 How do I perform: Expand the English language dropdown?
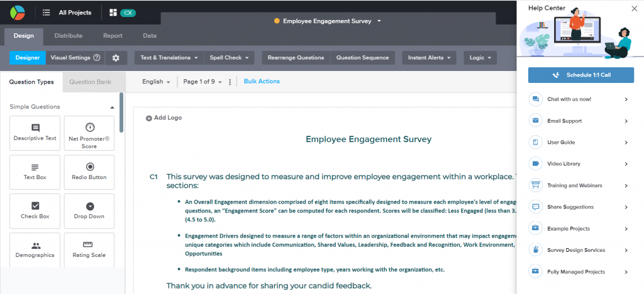pyautogui.click(x=156, y=82)
